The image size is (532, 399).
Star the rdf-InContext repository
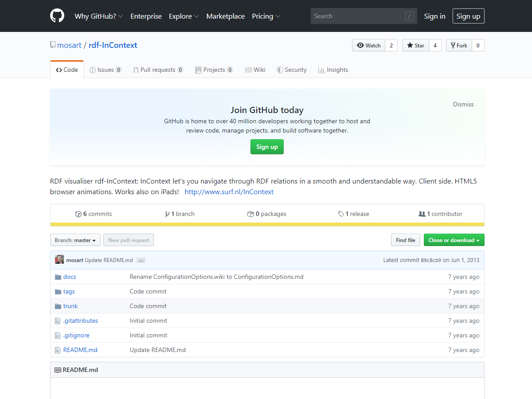point(415,46)
